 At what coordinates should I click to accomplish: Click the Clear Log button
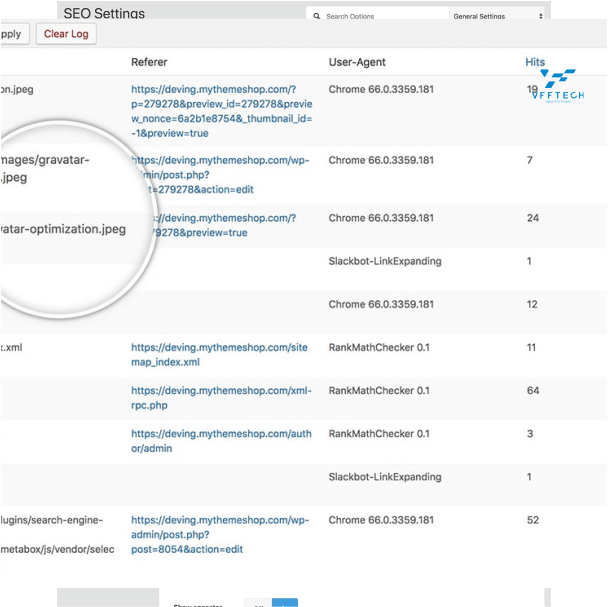pos(66,34)
